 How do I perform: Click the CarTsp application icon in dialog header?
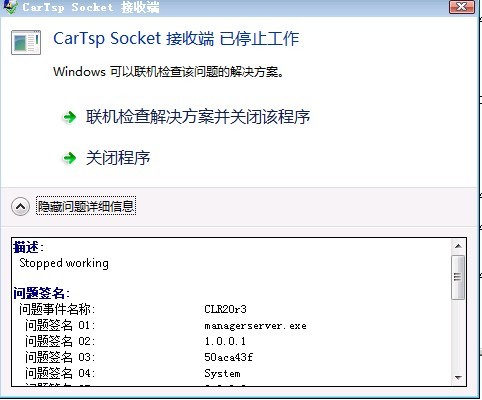[x=26, y=42]
